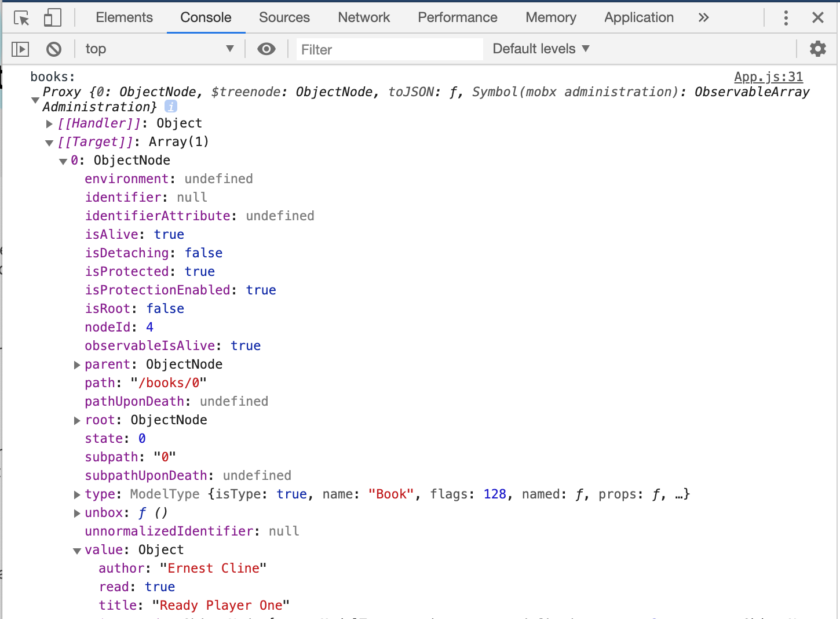This screenshot has width=840, height=619.
Task: Clear the console
Action: [54, 49]
